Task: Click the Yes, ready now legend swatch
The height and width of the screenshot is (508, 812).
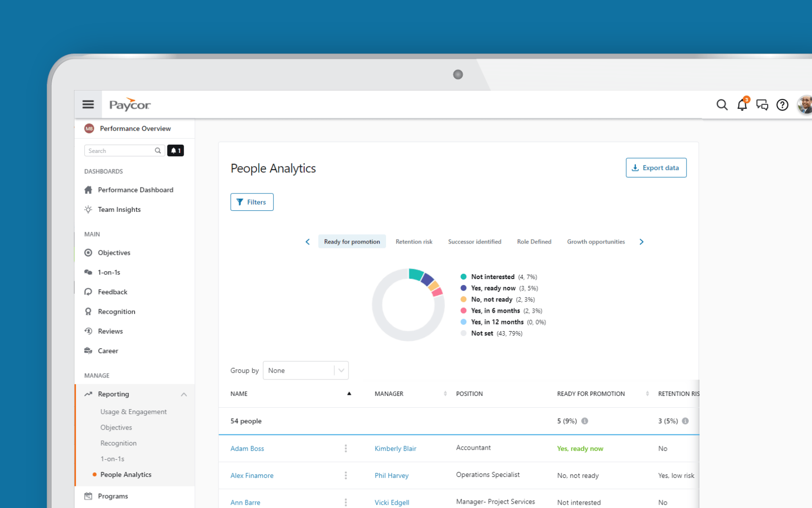Action: 463,288
